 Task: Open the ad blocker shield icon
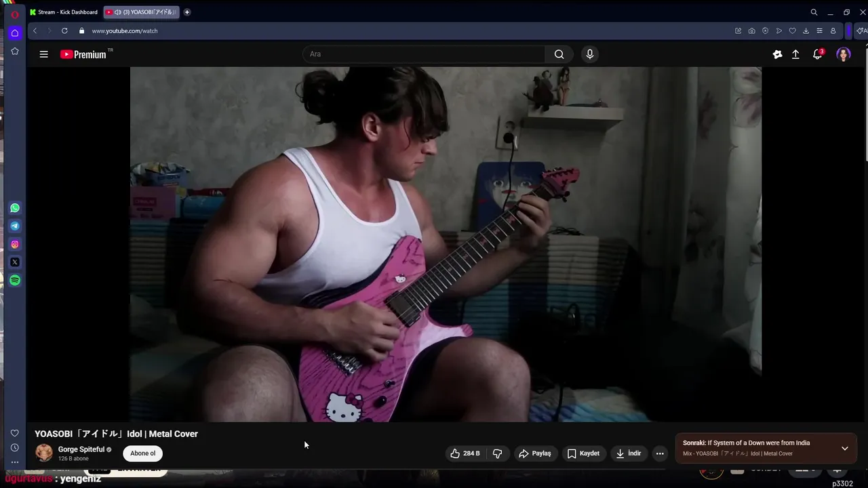[x=765, y=30]
